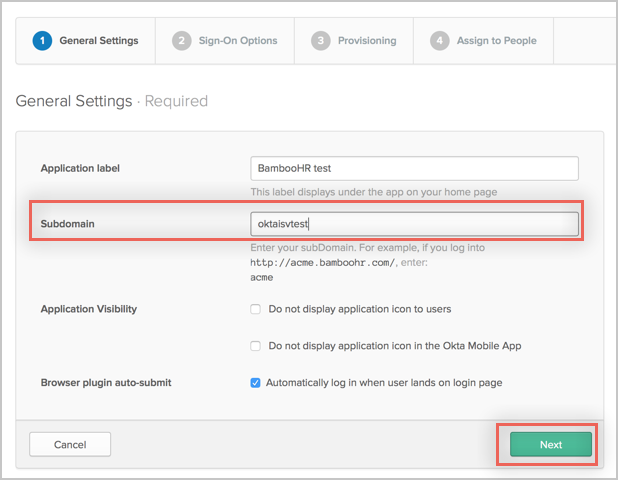Focus the Application label text field
Screen dimensions: 618x480
click(414, 168)
